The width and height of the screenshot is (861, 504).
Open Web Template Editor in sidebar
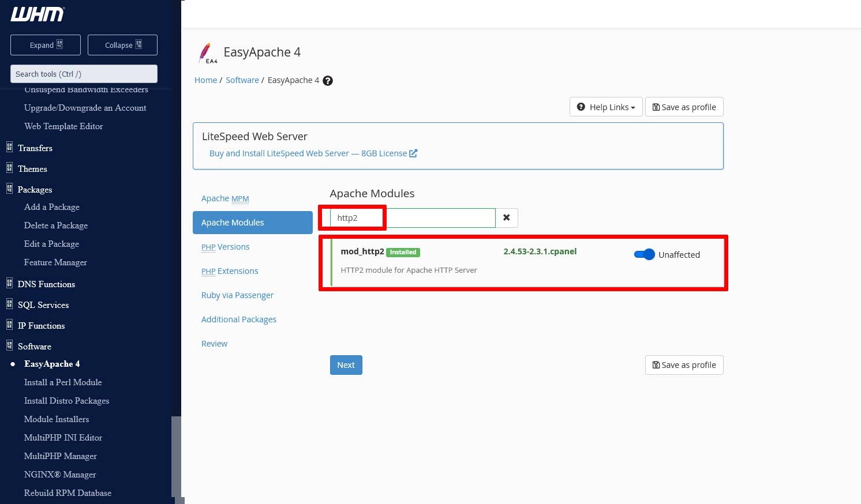63,126
